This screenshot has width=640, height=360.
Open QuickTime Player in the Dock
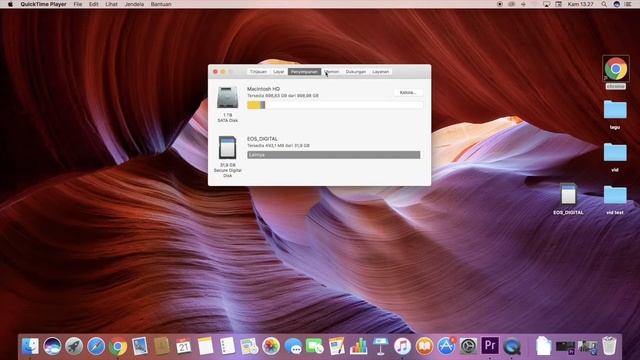(512, 346)
